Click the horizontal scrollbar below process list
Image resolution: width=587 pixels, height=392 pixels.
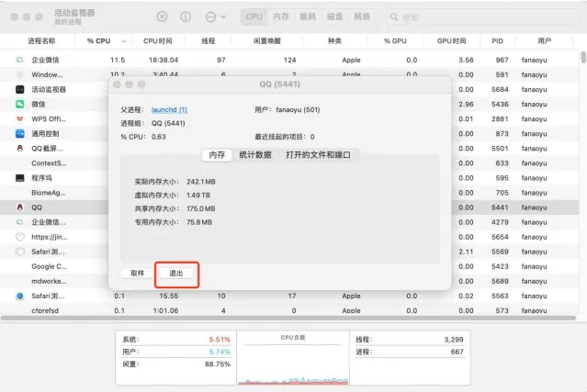coord(288,318)
